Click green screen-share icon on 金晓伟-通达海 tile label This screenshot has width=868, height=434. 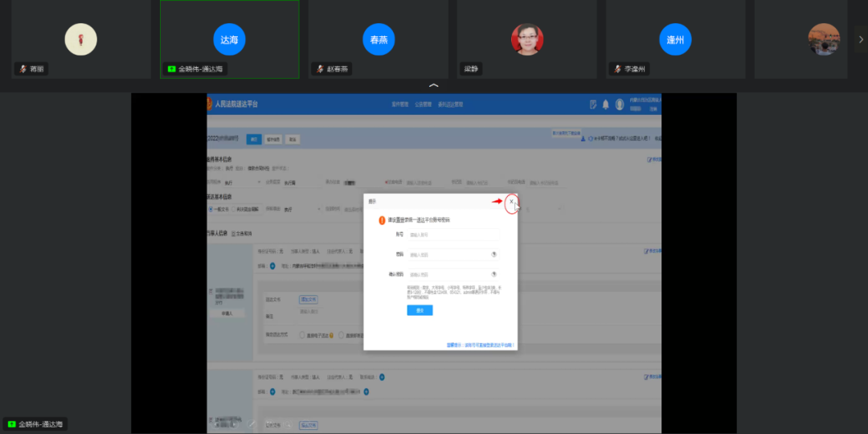(172, 69)
